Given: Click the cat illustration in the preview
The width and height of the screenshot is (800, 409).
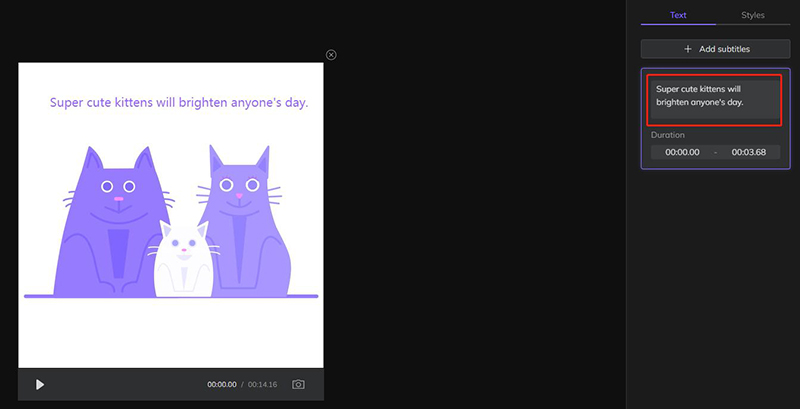Looking at the screenshot, I should (172, 222).
